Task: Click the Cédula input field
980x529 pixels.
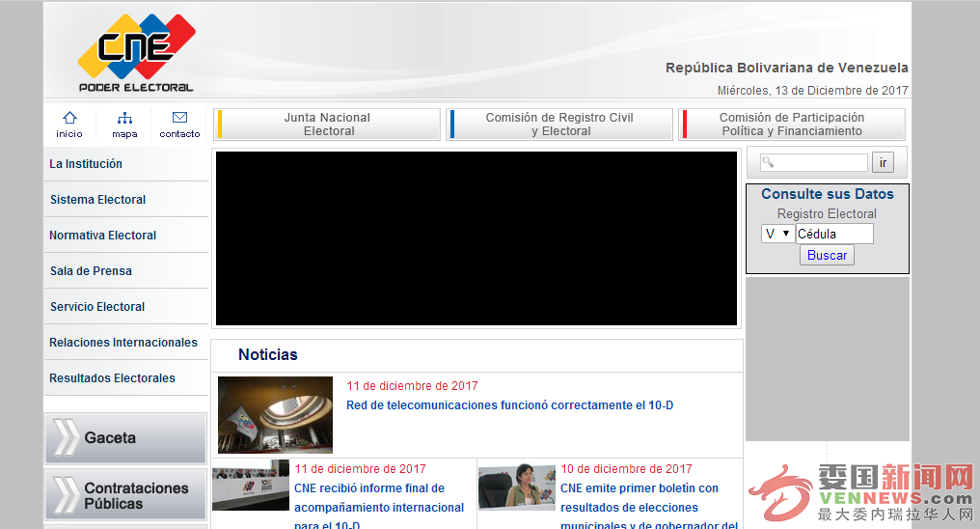Action: point(834,234)
